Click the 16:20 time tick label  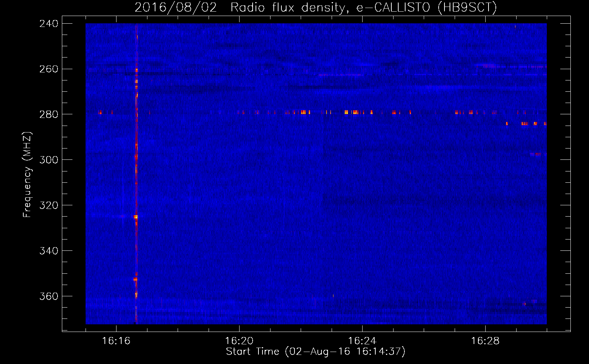(x=239, y=341)
